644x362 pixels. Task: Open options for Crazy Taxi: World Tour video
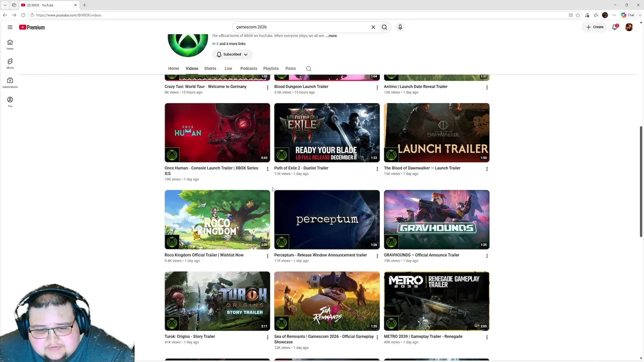(x=267, y=87)
